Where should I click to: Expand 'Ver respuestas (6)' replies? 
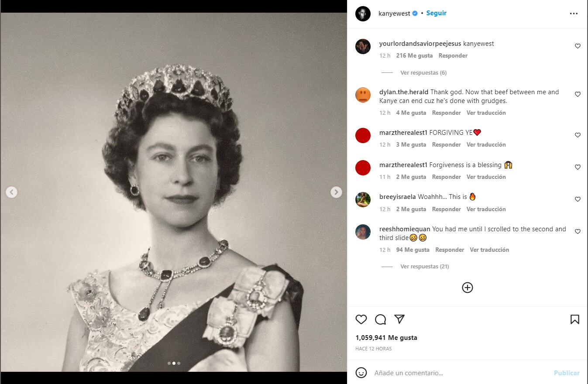click(x=423, y=73)
